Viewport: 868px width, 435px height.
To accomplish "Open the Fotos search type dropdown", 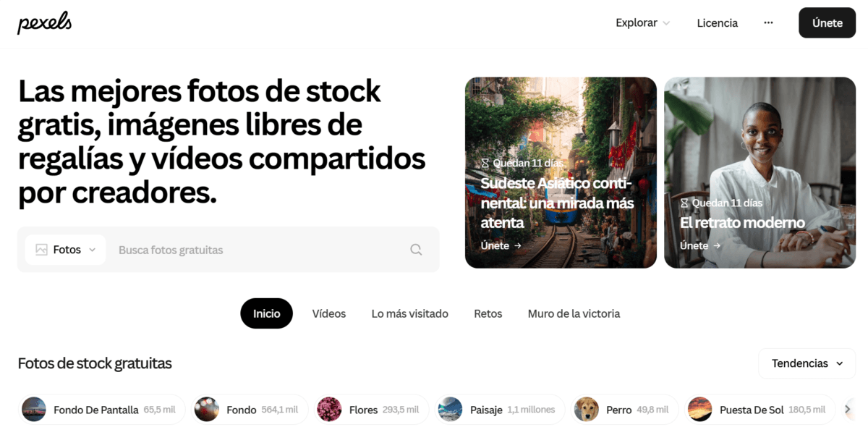I will [66, 250].
